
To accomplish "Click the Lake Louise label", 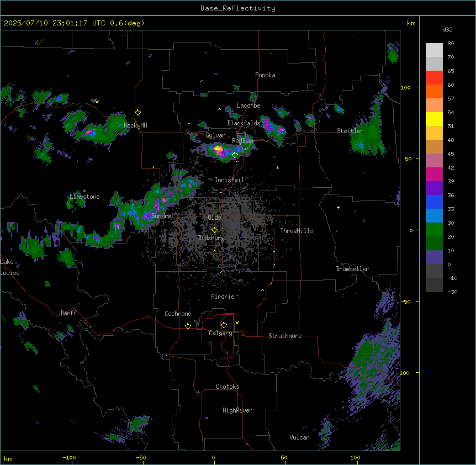I will 10,267.
